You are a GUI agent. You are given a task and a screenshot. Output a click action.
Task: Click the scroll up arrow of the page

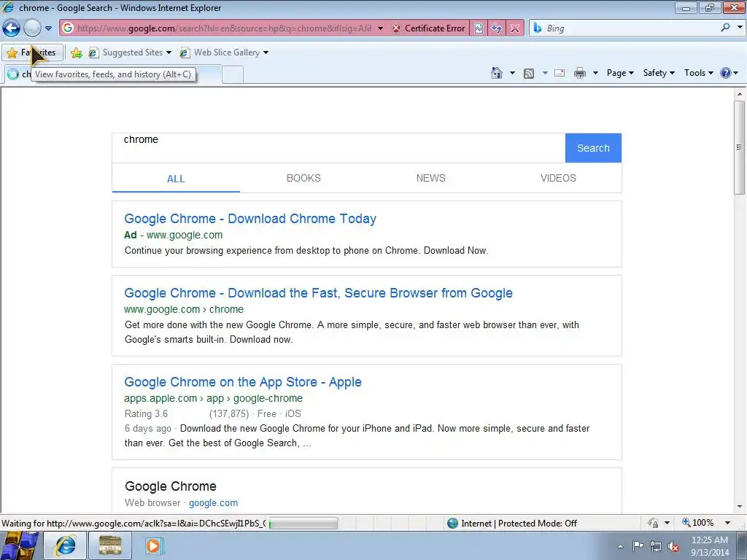[739, 94]
